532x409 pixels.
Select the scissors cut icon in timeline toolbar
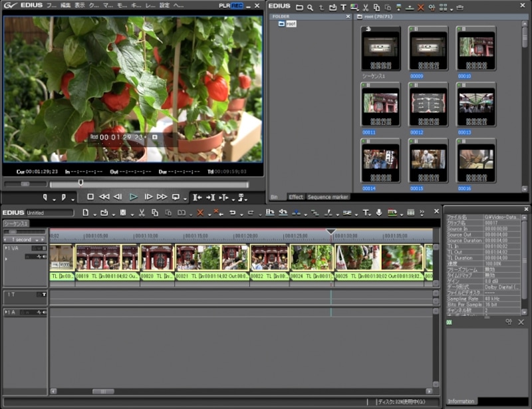pyautogui.click(x=142, y=213)
